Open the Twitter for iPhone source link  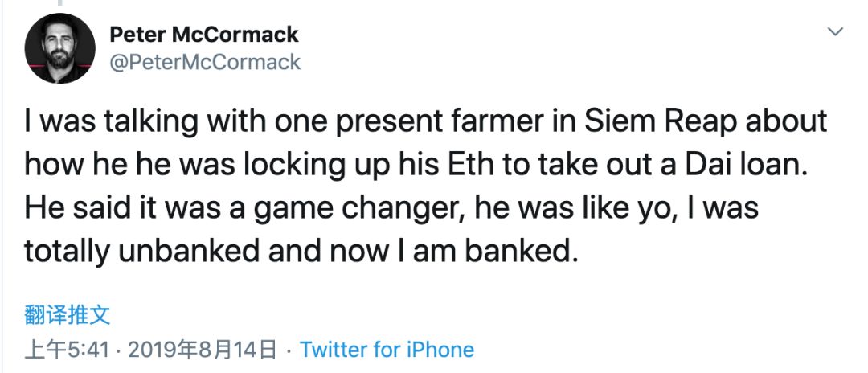(387, 350)
